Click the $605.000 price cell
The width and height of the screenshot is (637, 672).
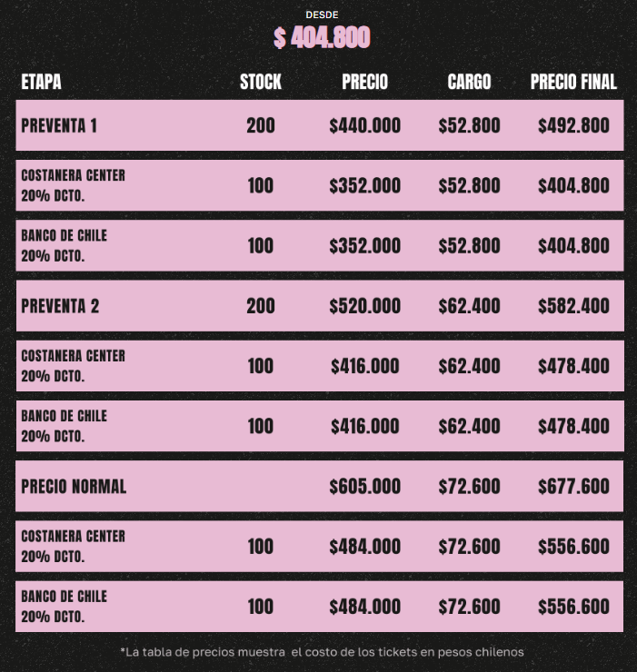click(364, 486)
